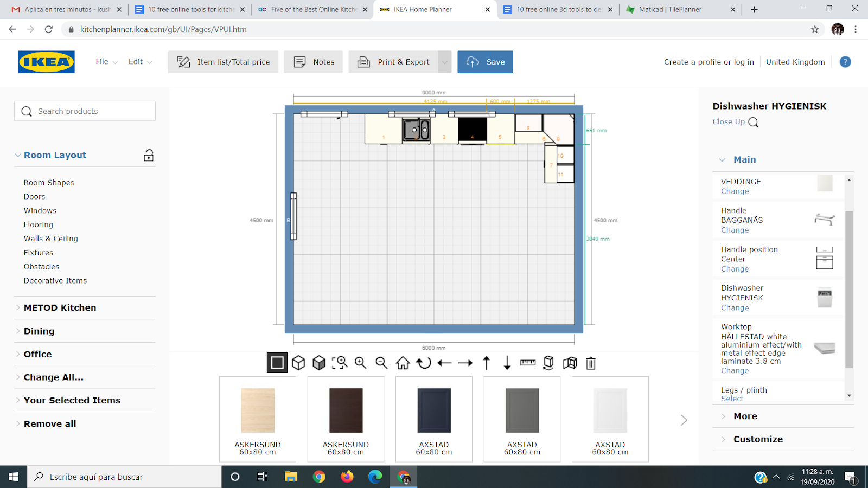Pan view left with left arrow
This screenshot has width=868, height=488.
(x=444, y=363)
